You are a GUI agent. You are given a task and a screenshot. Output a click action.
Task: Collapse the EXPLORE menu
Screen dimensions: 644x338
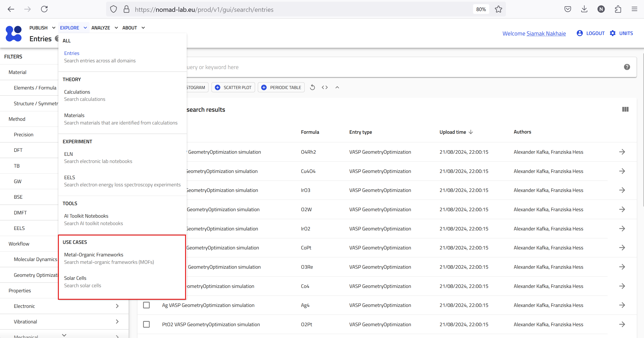tap(73, 28)
